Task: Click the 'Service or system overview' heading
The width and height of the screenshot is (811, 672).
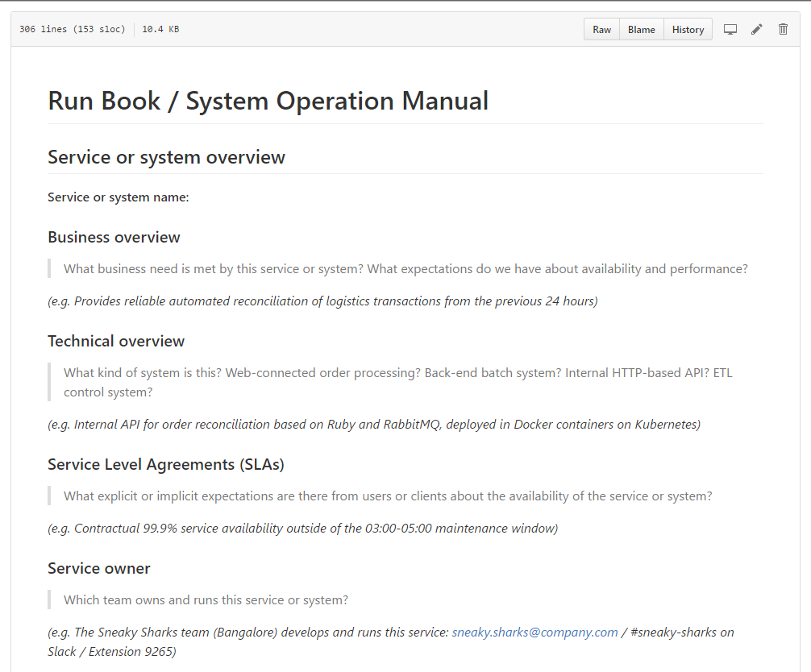Action: coord(166,157)
